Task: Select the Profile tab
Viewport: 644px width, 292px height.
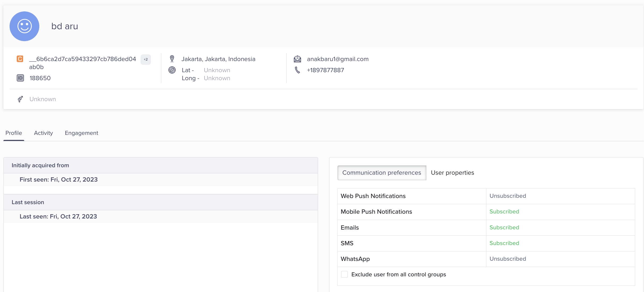Action: [14, 133]
